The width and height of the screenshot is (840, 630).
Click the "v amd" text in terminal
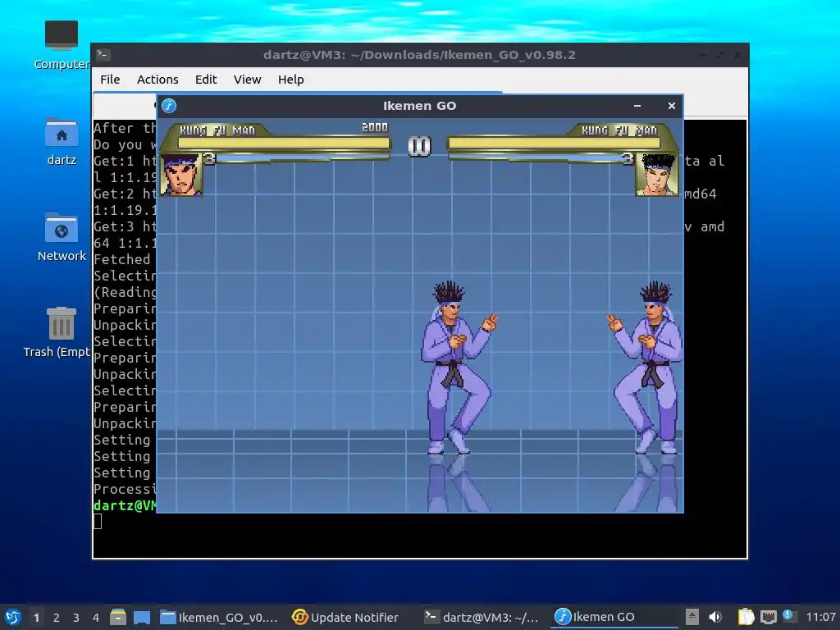[705, 226]
